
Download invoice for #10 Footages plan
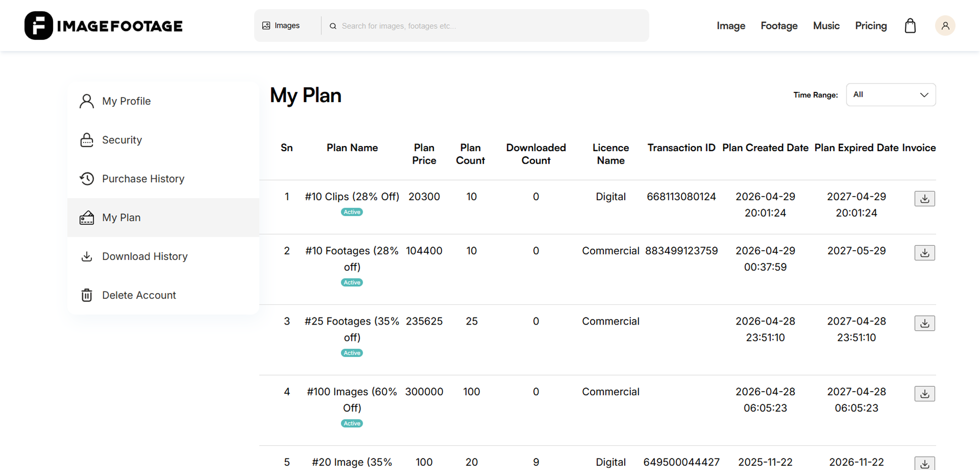click(924, 253)
